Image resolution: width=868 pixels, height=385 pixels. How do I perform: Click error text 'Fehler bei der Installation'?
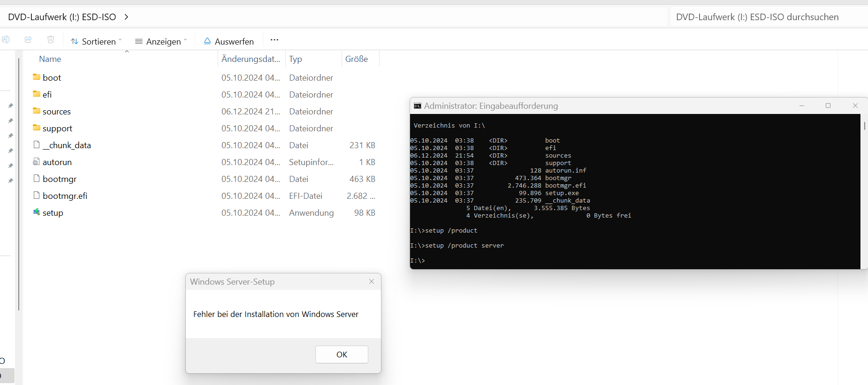[x=276, y=314]
